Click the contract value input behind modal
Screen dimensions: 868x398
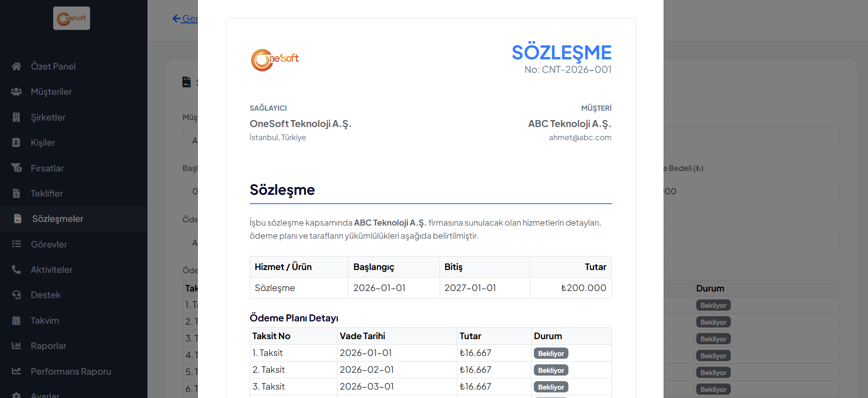click(751, 191)
